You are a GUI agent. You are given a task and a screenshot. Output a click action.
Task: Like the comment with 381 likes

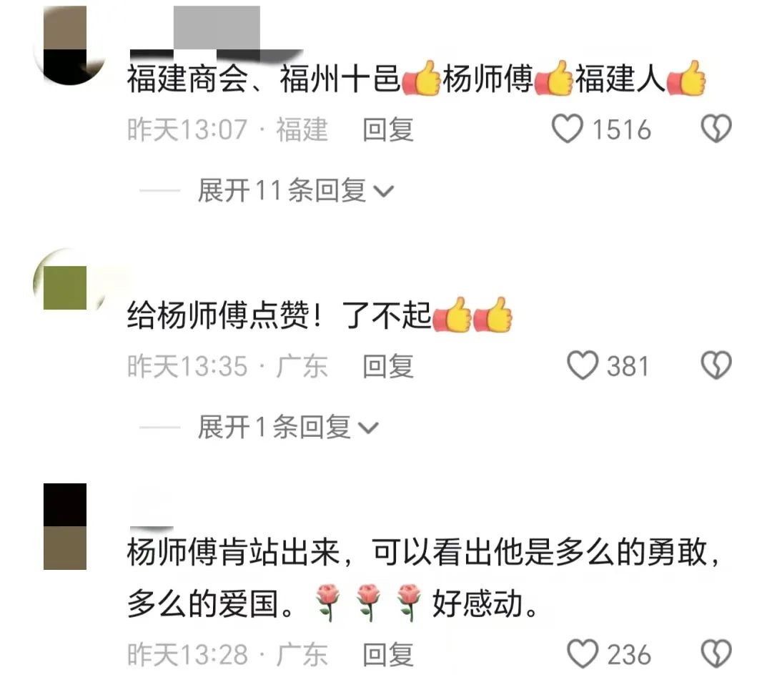(x=583, y=365)
